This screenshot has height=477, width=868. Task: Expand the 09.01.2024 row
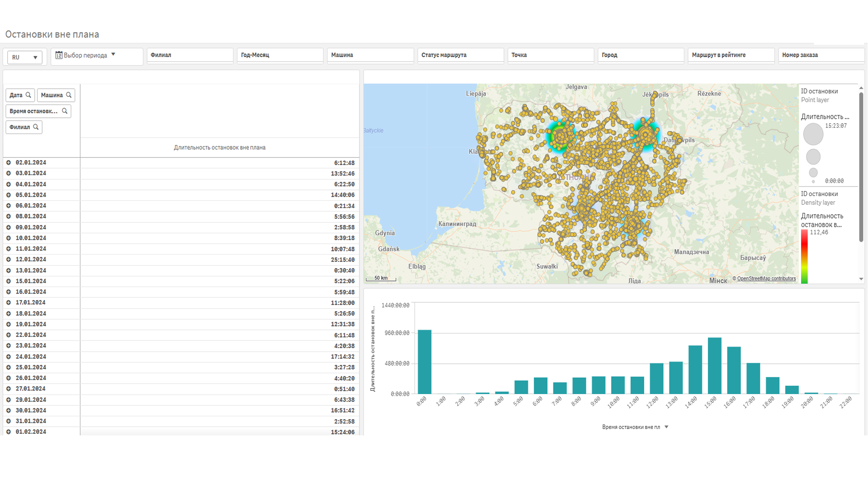pos(8,227)
